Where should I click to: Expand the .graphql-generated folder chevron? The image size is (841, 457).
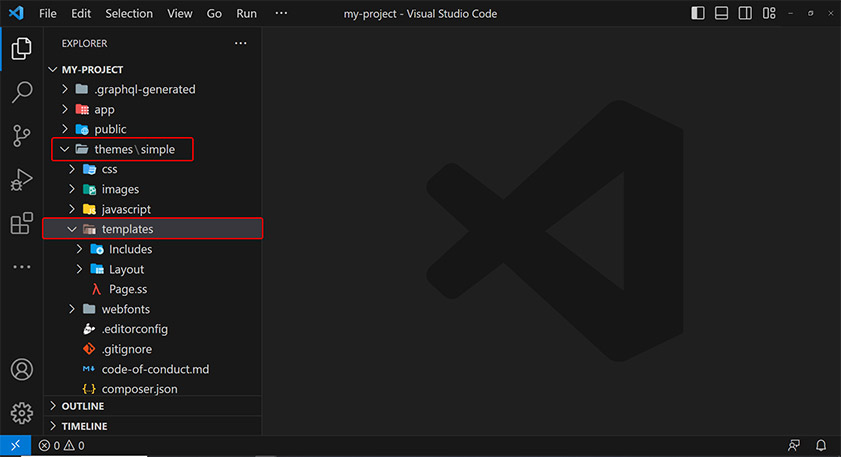click(x=65, y=89)
